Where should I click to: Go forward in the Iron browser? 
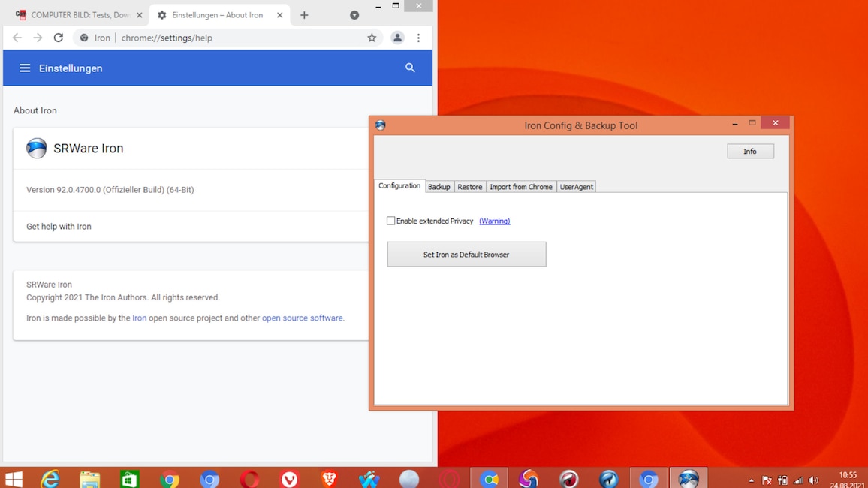38,38
